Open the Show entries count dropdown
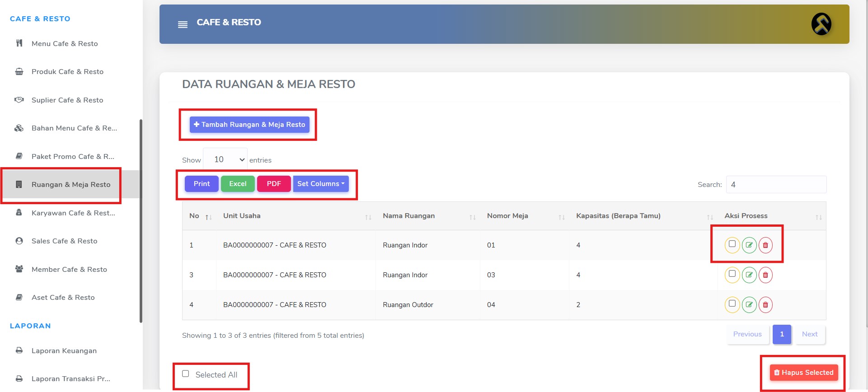Screen dimensions: 868x392 tap(225, 159)
